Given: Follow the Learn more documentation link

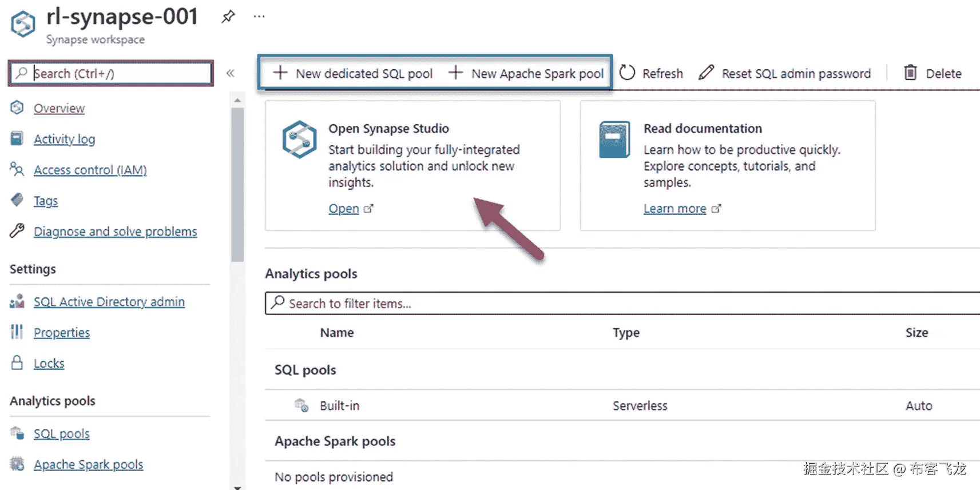Looking at the screenshot, I should 675,209.
